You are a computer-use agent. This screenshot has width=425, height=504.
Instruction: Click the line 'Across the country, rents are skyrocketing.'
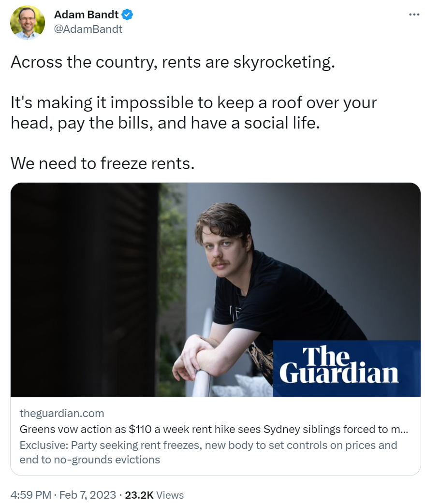pyautogui.click(x=173, y=62)
